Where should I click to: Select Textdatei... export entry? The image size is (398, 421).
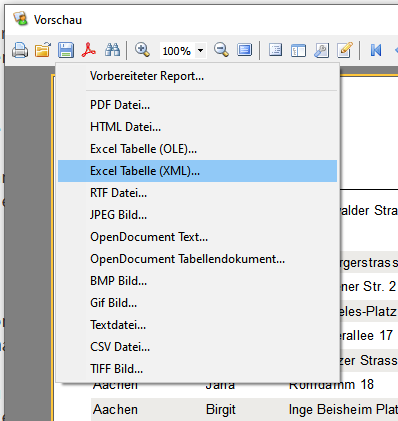[197, 325]
